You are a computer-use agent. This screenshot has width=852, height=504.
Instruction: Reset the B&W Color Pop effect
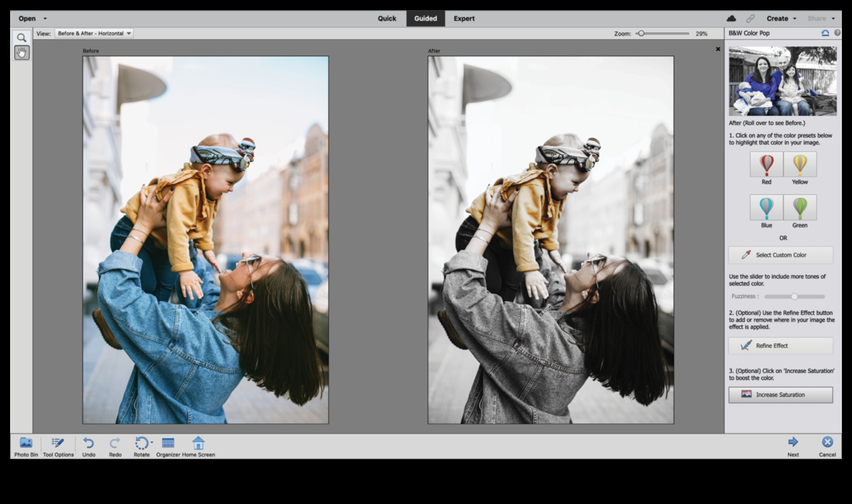(x=825, y=33)
